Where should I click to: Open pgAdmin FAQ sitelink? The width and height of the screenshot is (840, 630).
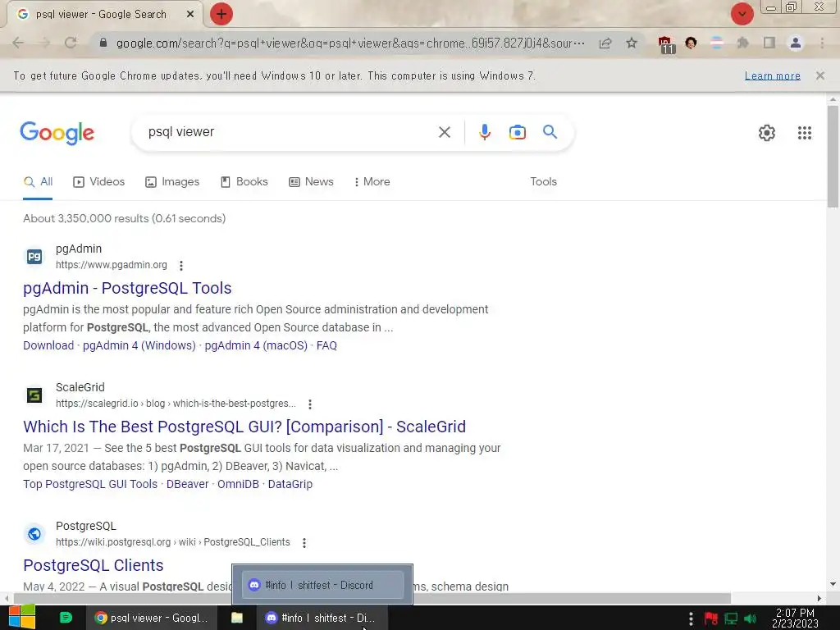point(326,345)
